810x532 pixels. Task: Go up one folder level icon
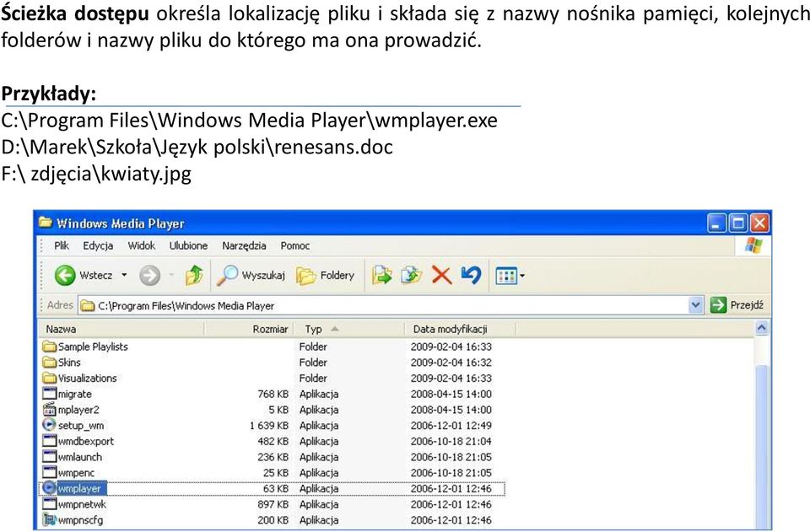tap(194, 276)
